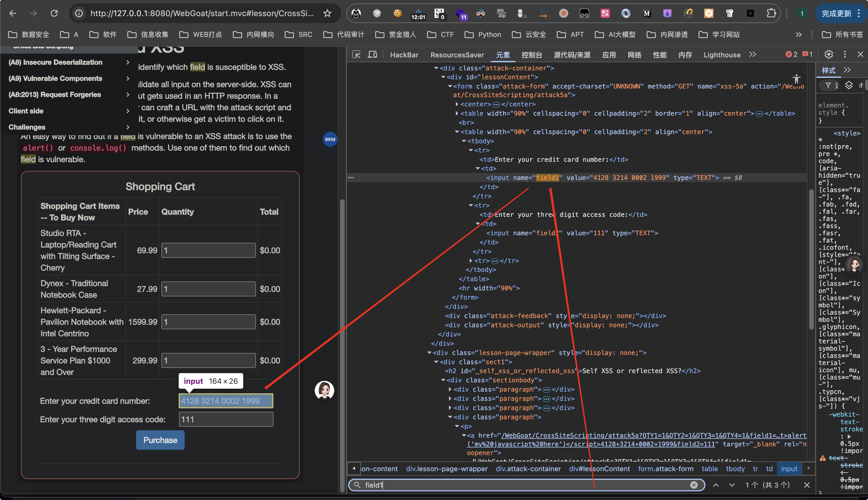Screen dimensions: 868x500
Task: Open the HackBar DevTools tab
Action: 404,55
